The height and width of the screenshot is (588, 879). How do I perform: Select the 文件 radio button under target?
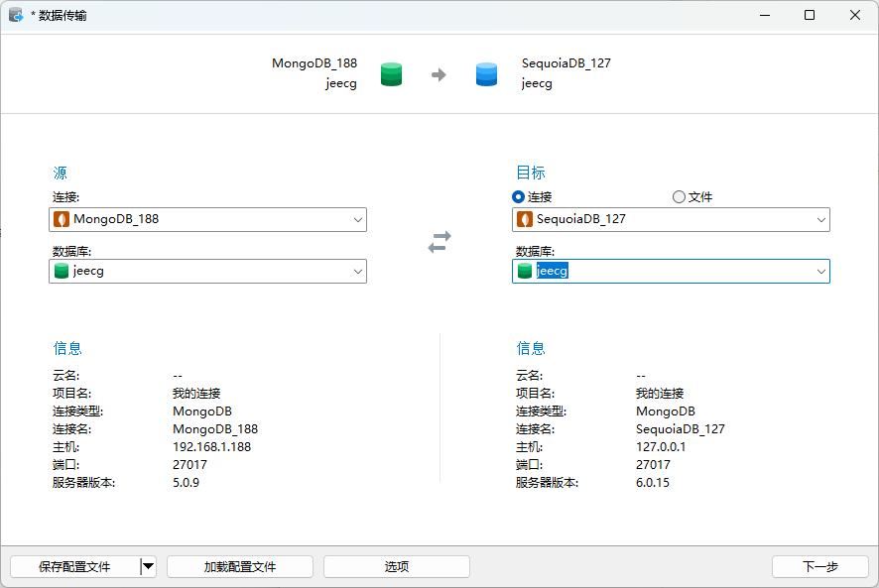tap(680, 197)
